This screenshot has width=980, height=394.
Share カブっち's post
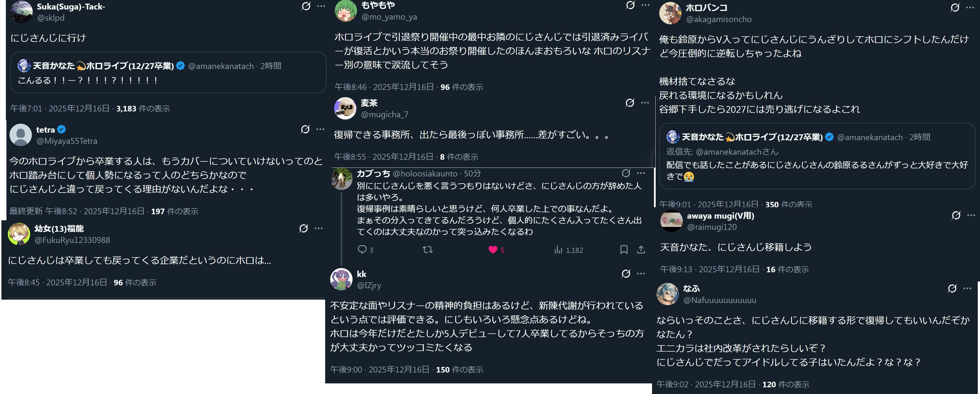click(641, 249)
